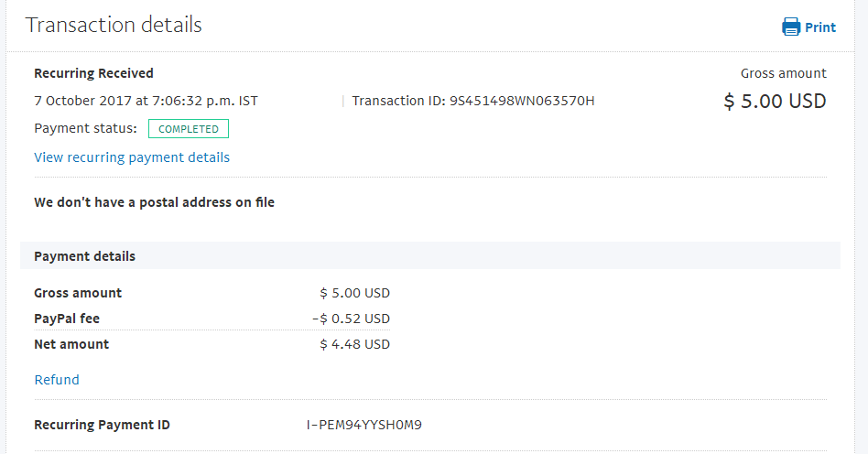This screenshot has width=868, height=454.
Task: Click the COMPLETED payment status badge
Action: 189,128
